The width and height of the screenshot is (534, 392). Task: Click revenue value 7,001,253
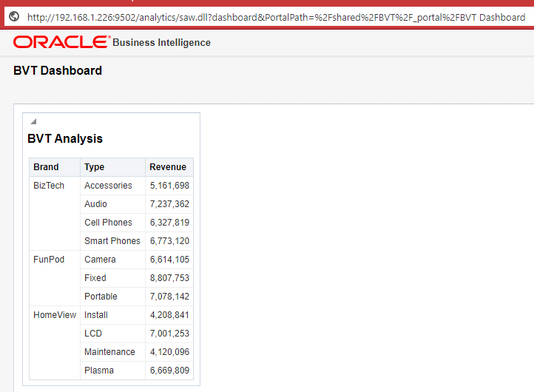[169, 334]
